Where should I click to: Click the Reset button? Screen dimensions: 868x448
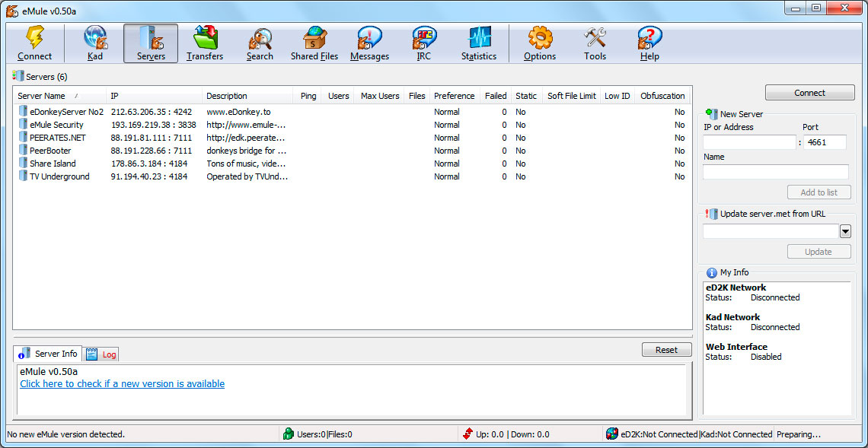(x=666, y=350)
